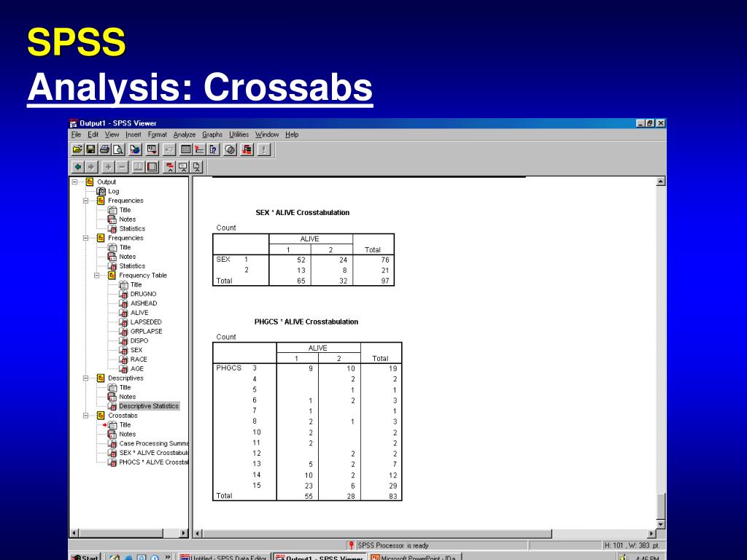The image size is (747, 560).
Task: Click the Show open-book toolbar icon
Action: (x=138, y=167)
